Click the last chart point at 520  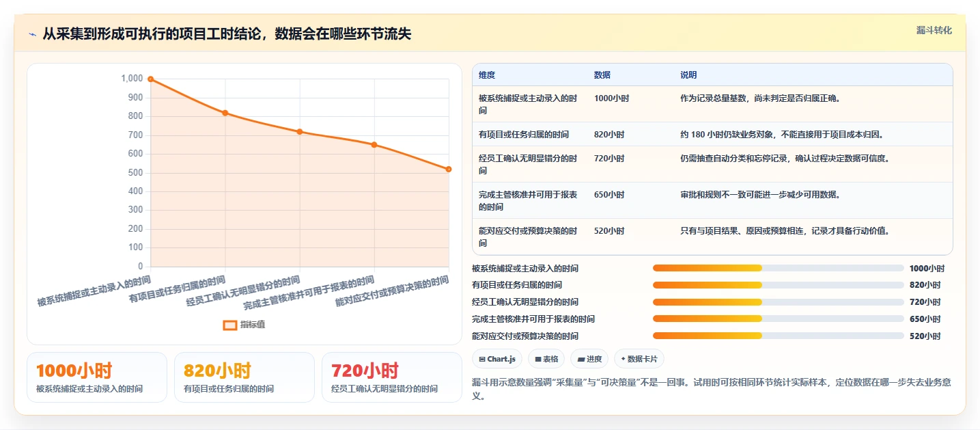pyautogui.click(x=449, y=169)
